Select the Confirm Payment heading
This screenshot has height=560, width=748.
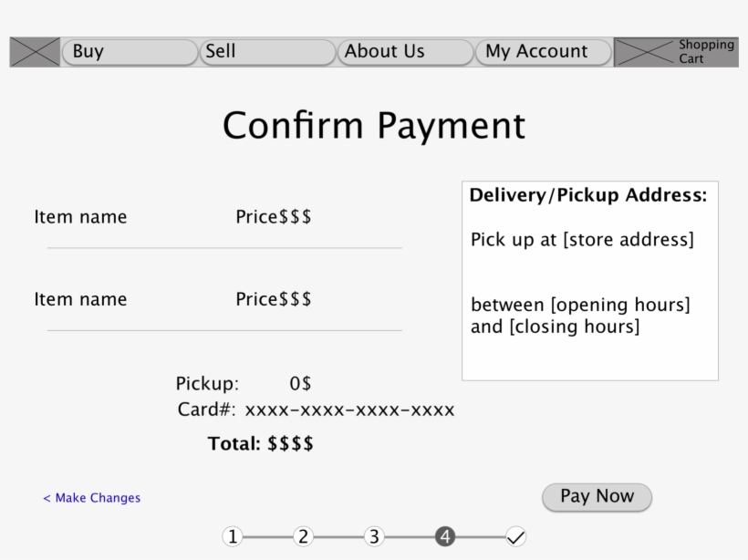(x=374, y=126)
